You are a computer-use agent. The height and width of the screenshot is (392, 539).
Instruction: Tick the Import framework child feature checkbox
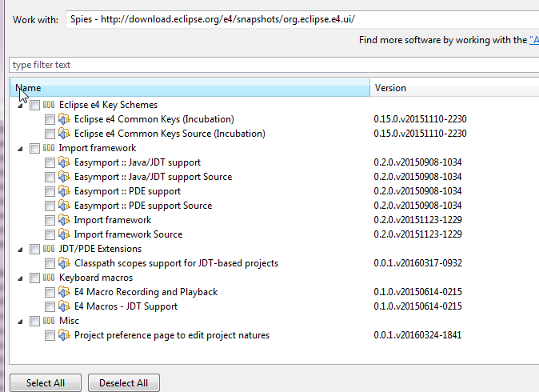pyautogui.click(x=50, y=221)
